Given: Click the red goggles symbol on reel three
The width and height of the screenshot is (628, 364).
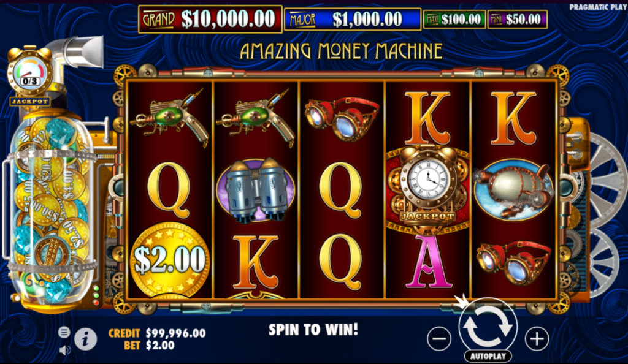Looking at the screenshot, I should pyautogui.click(x=342, y=118).
